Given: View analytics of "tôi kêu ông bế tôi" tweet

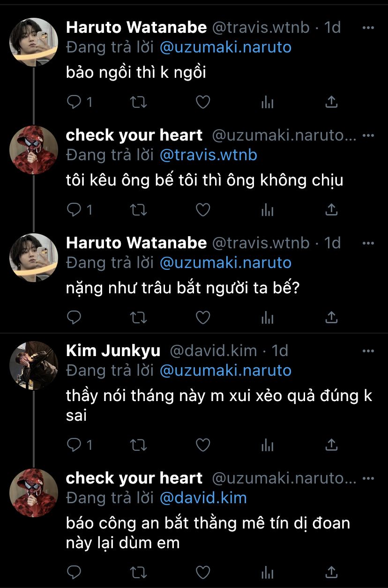Looking at the screenshot, I should click(267, 210).
